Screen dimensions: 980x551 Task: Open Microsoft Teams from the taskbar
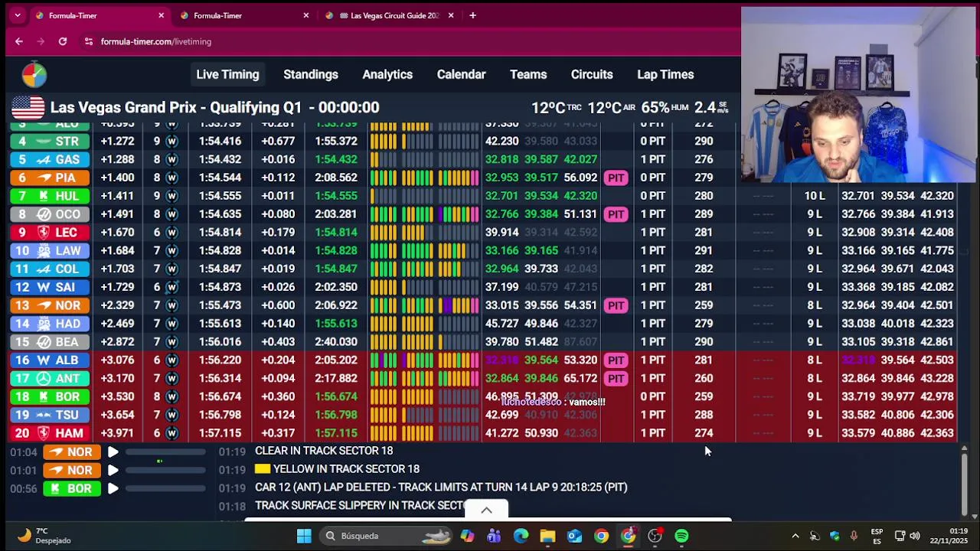(494, 536)
